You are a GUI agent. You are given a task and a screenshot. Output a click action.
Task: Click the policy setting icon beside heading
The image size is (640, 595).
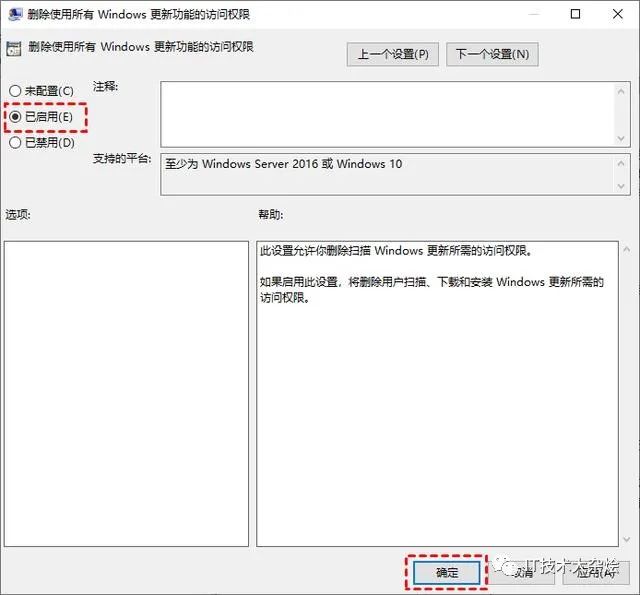pos(14,49)
